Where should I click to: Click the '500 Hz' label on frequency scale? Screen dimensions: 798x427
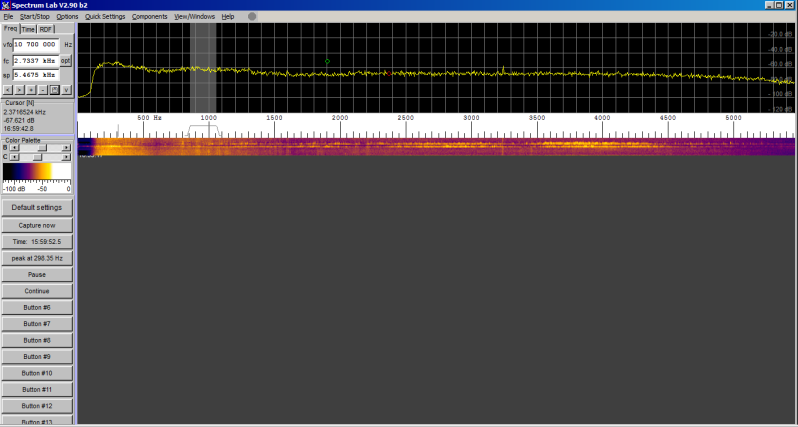[x=150, y=118]
